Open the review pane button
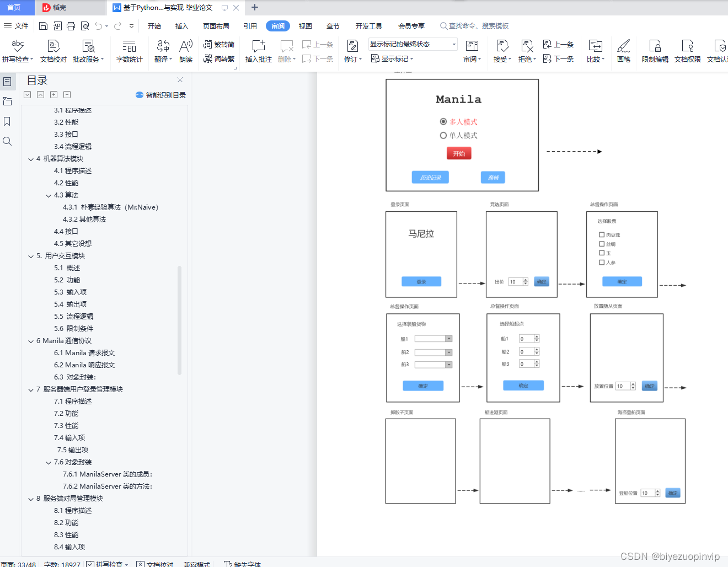The image size is (728, 567). coord(472,51)
